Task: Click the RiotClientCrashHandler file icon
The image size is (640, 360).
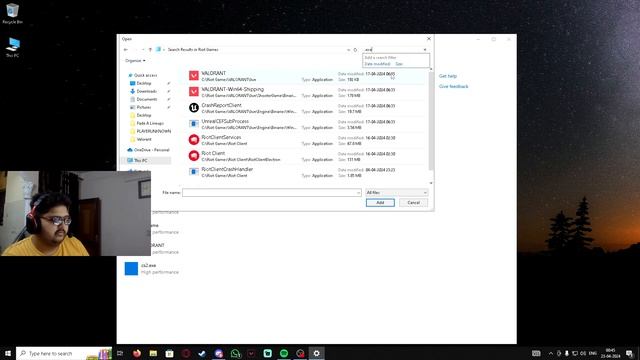Action: coord(193,171)
